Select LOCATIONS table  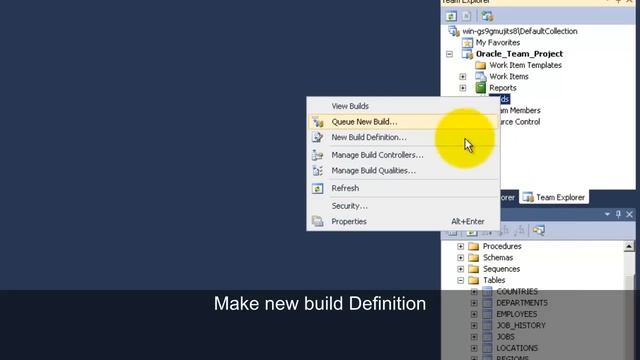(x=517, y=348)
